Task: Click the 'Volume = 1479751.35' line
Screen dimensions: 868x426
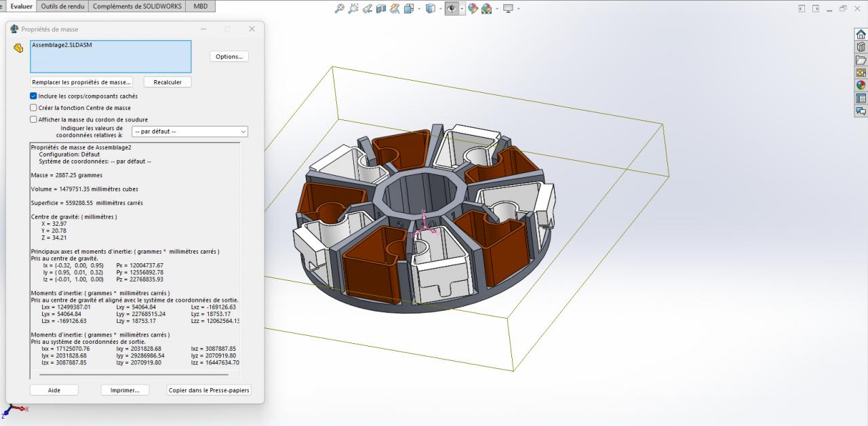Action: [x=84, y=189]
